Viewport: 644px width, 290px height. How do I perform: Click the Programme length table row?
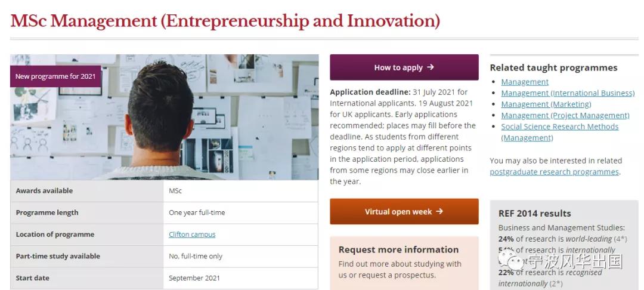[165, 213]
